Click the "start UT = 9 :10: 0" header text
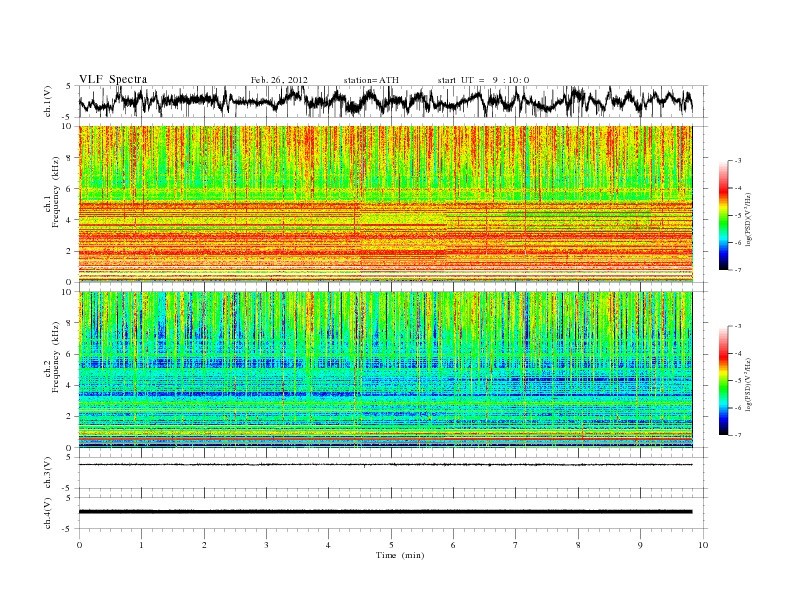This screenshot has width=792, height=612. (483, 80)
